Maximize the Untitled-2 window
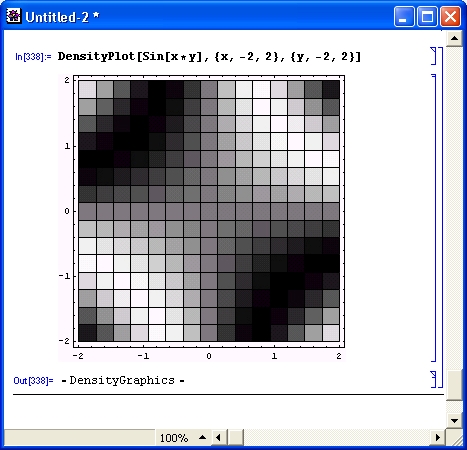This screenshot has width=467, height=450. [x=427, y=17]
